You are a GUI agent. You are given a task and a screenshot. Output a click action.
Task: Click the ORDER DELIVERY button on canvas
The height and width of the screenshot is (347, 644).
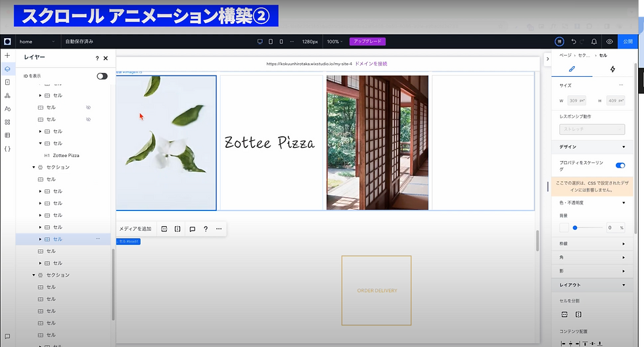tap(377, 290)
